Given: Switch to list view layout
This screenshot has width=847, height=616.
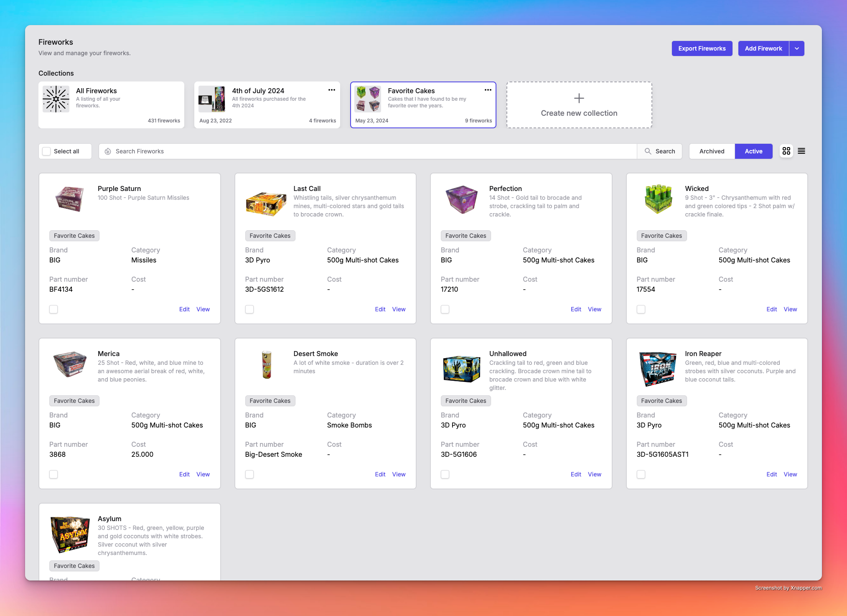Looking at the screenshot, I should click(801, 151).
